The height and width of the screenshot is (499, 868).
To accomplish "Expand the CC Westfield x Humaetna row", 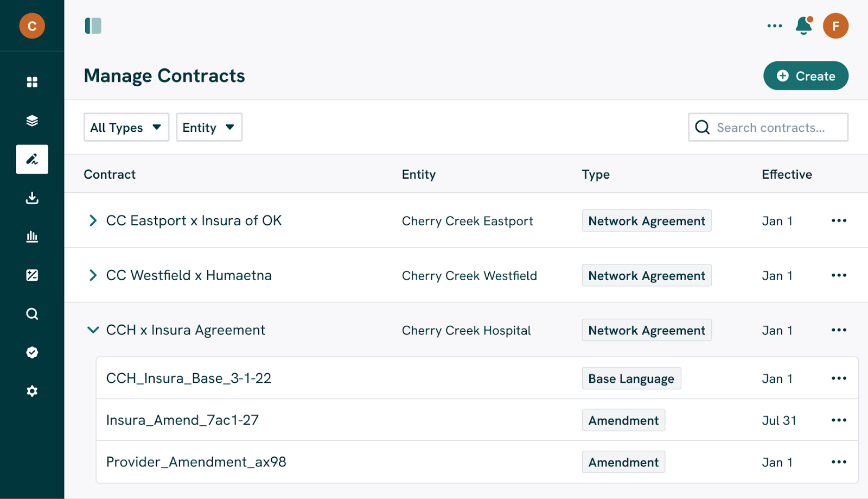I will point(93,275).
